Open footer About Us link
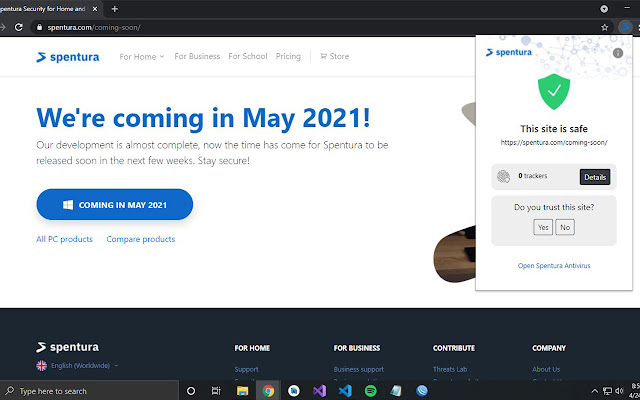640x400 pixels. tap(546, 369)
